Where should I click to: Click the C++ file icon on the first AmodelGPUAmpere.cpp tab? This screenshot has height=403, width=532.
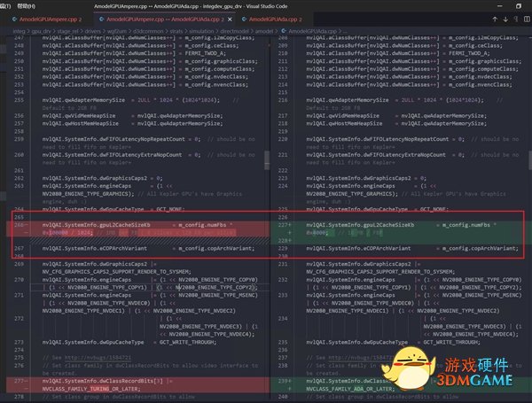coord(14,19)
